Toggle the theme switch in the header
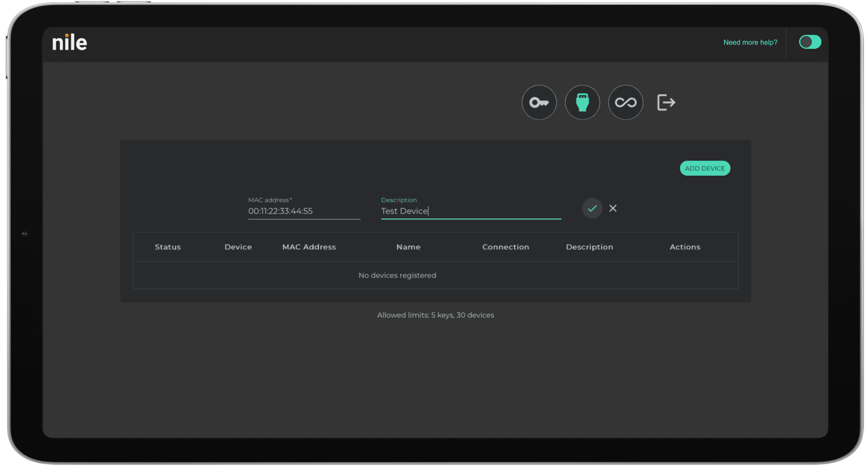Image resolution: width=868 pixels, height=466 pixels. click(x=810, y=42)
